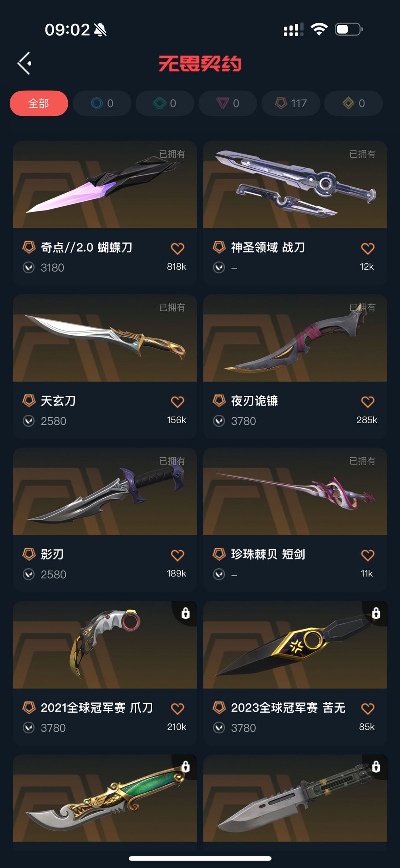Screen dimensions: 400x868
Task: Like the 天玄刀 skin
Action: click(x=177, y=402)
